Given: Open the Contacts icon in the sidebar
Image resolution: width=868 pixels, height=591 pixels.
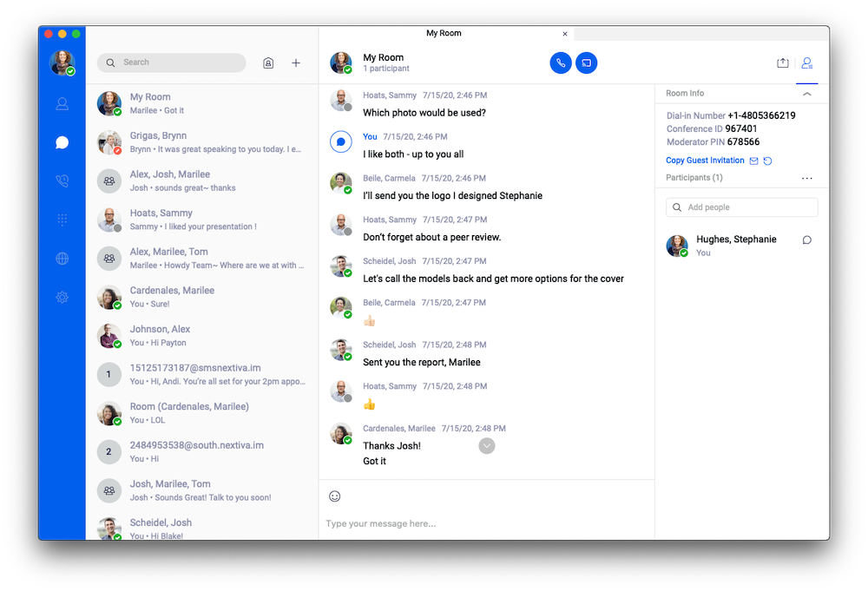Looking at the screenshot, I should [x=62, y=103].
